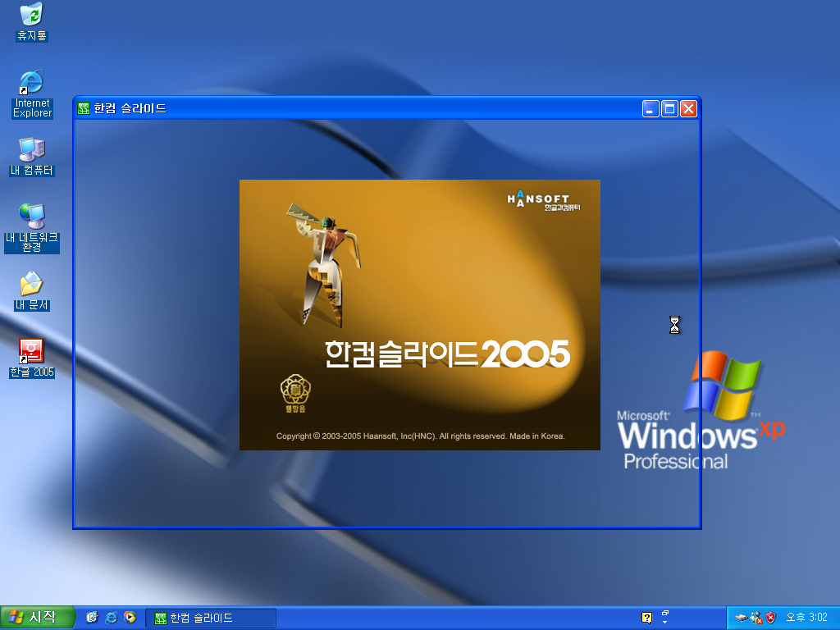Close the 한컴 슬라이드 window
Viewport: 840px width, 630px height.
click(688, 109)
